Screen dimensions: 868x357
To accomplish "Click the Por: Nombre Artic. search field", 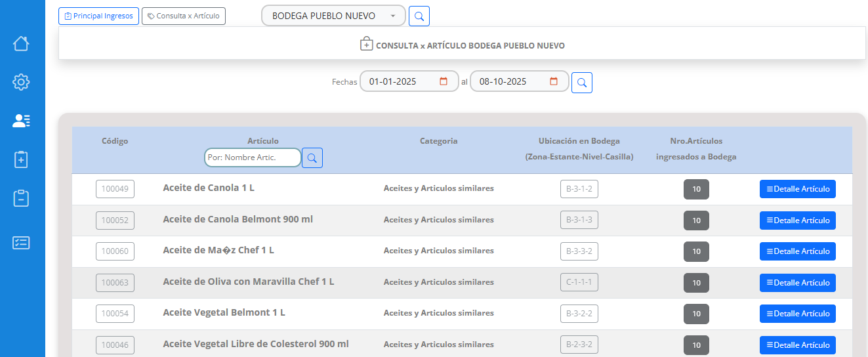I will [x=253, y=157].
